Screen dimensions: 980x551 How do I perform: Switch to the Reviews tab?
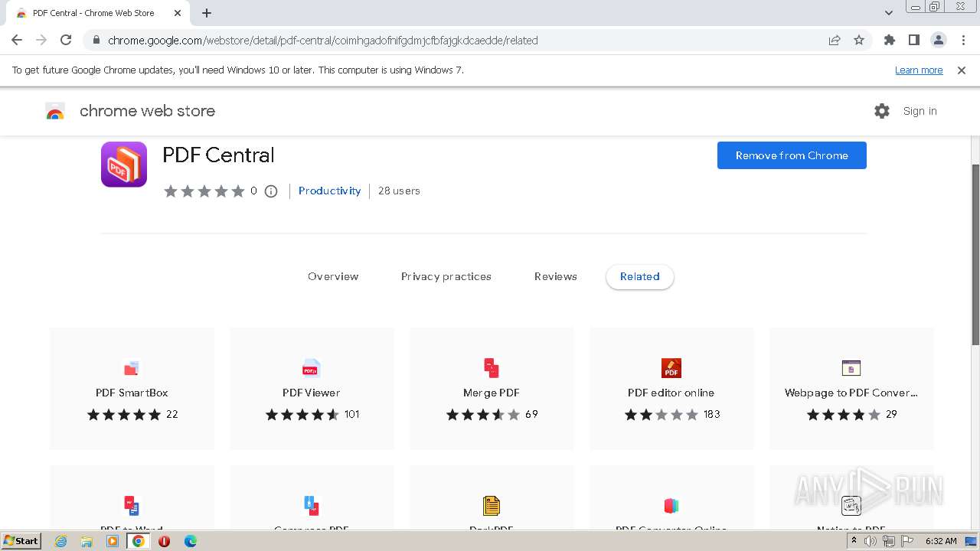556,277
